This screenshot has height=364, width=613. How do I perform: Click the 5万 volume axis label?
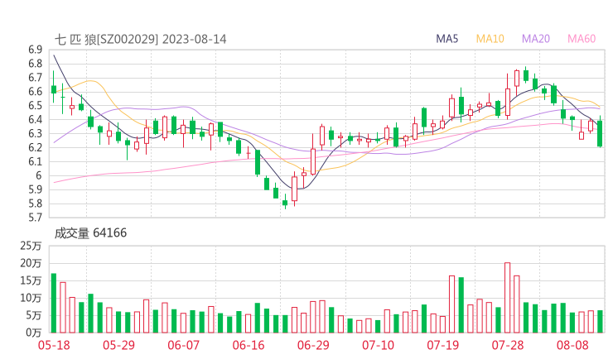click(34, 315)
